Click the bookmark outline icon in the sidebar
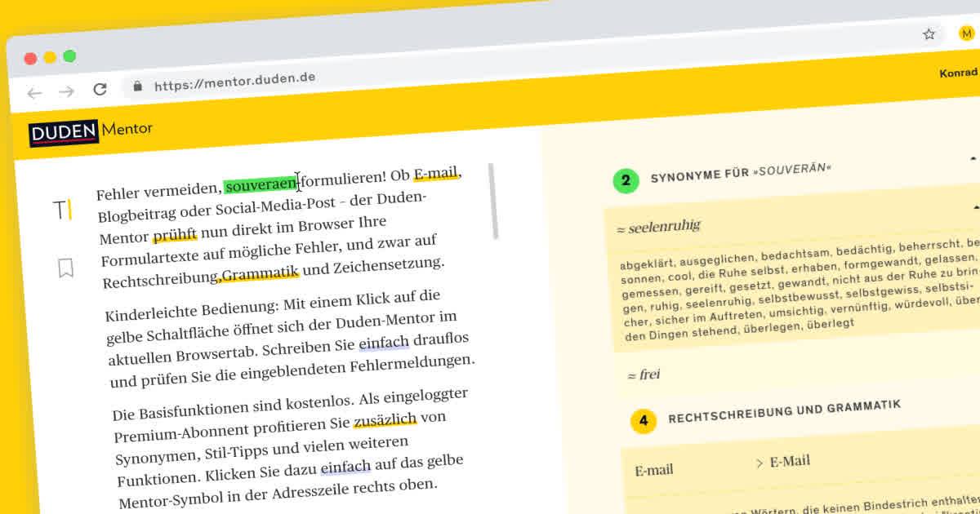The image size is (980, 514). point(66,268)
